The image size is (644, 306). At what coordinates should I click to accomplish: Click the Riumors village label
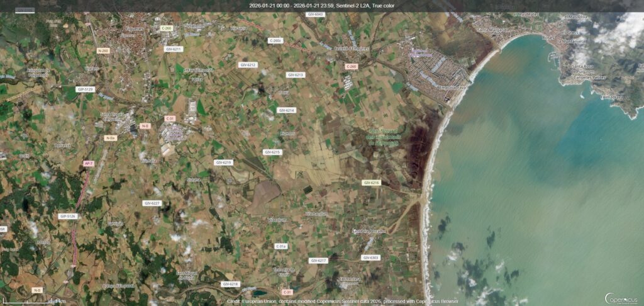click(287, 133)
